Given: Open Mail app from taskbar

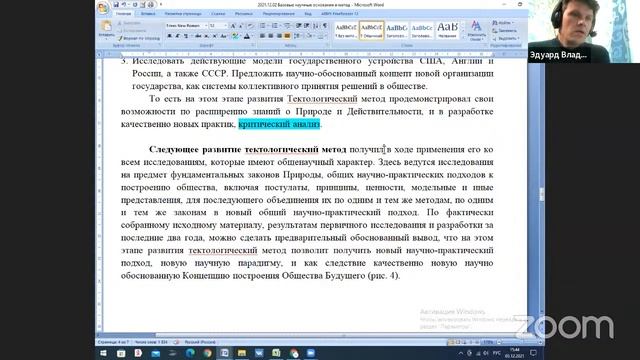Looking at the screenshot, I should click(156, 353).
